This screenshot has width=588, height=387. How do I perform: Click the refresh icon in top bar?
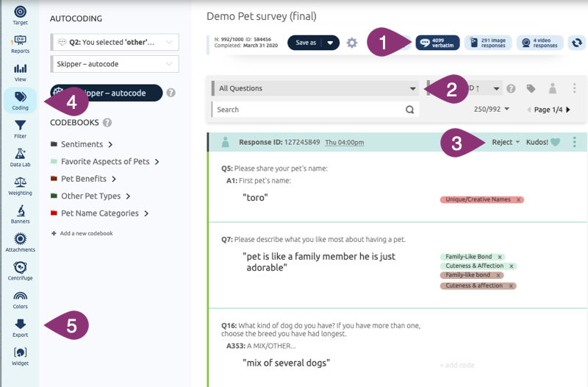(x=577, y=43)
